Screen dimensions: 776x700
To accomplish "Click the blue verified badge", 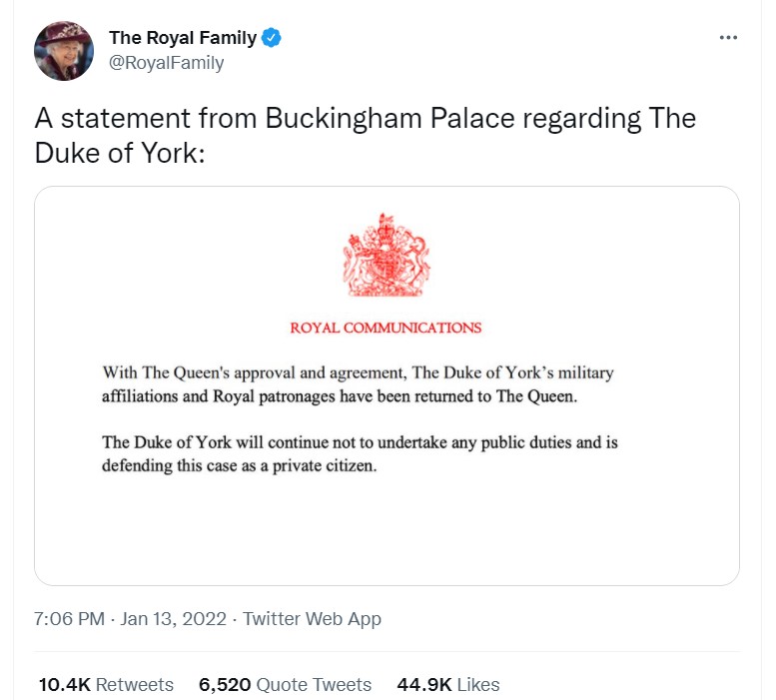I will (272, 39).
